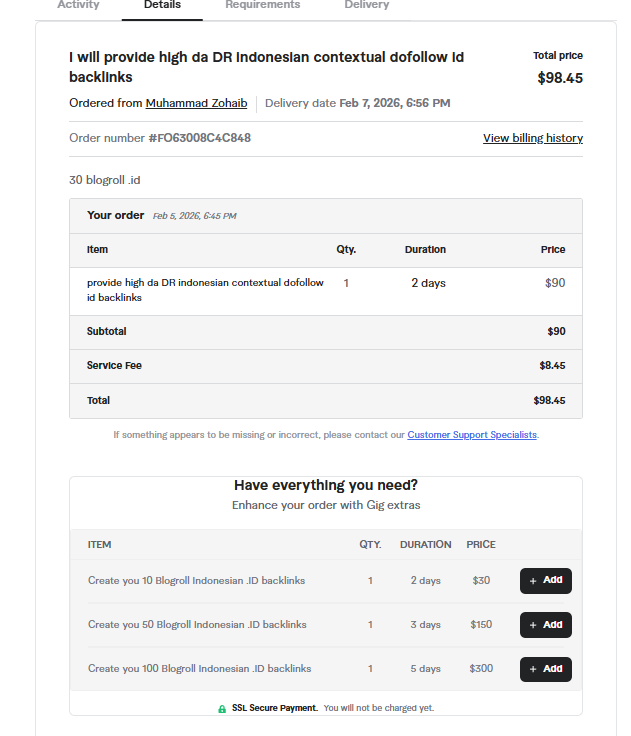This screenshot has width=631, height=736.
Task: Click View billing history link
Action: pyautogui.click(x=532, y=138)
